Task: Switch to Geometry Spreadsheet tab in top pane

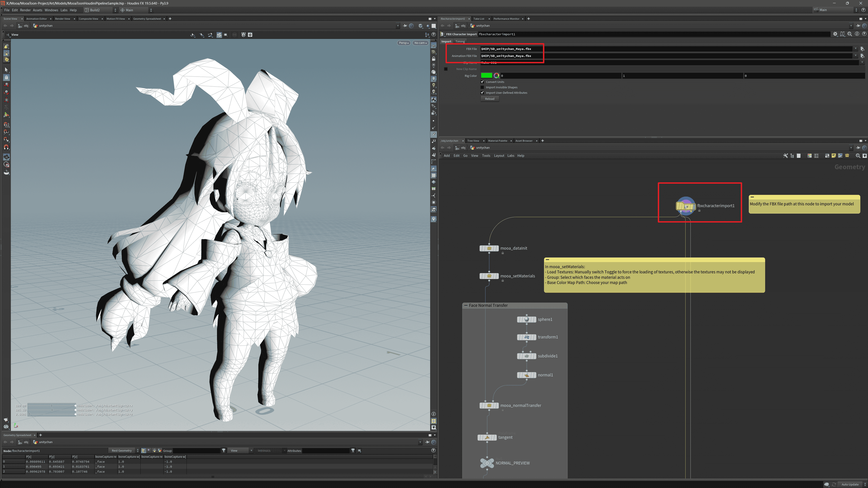Action: 147,19
